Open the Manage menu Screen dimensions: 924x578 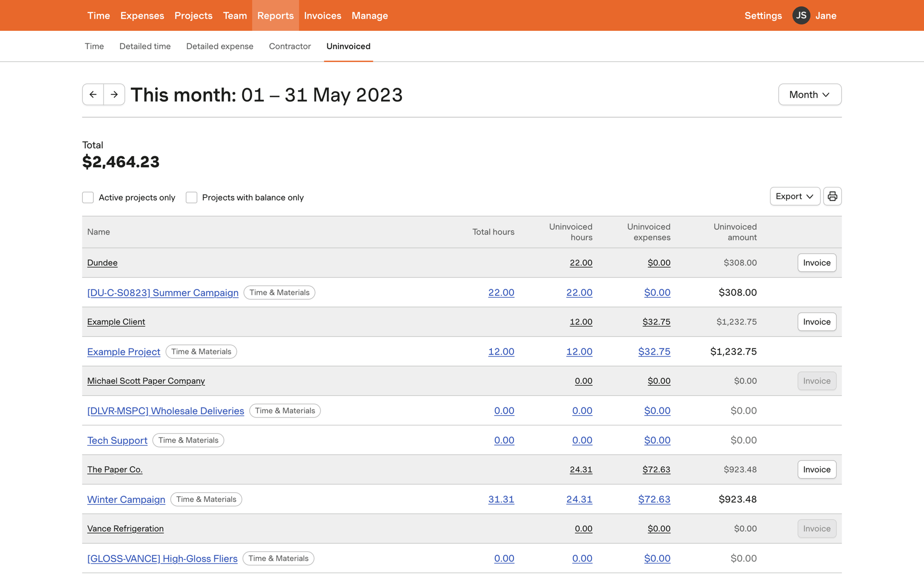pos(370,15)
